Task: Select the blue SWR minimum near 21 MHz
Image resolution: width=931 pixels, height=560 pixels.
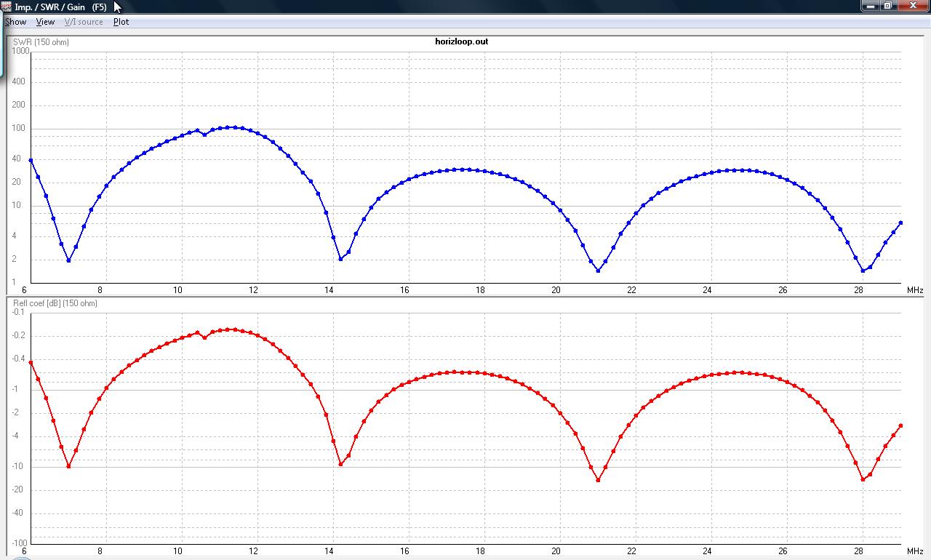Action: [x=598, y=271]
